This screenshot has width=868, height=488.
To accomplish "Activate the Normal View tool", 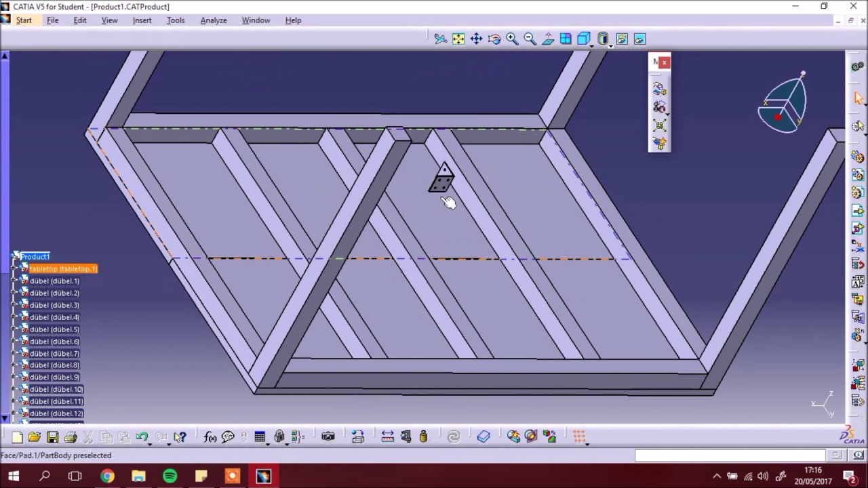I will pyautogui.click(x=548, y=39).
